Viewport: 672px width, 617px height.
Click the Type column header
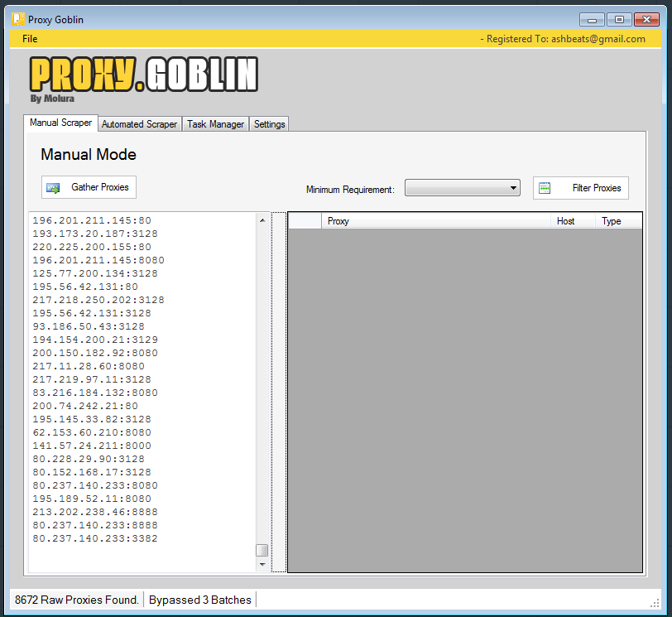tap(618, 221)
